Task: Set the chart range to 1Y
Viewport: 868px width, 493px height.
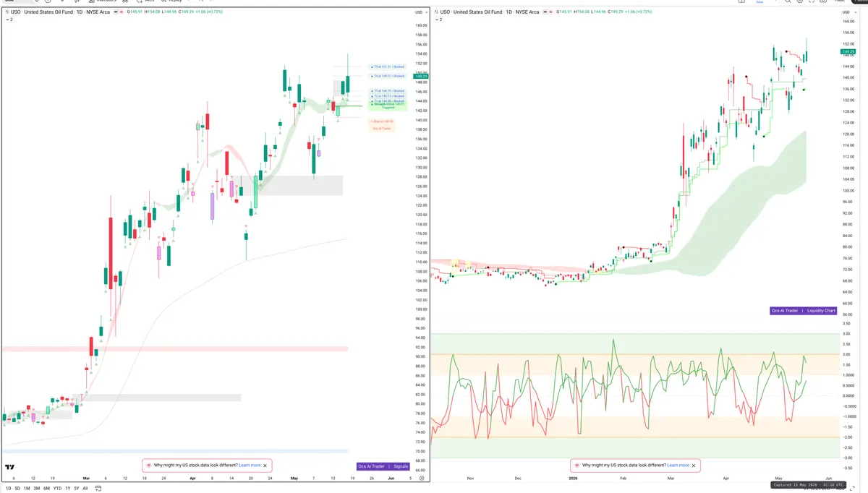Action: click(x=67, y=489)
